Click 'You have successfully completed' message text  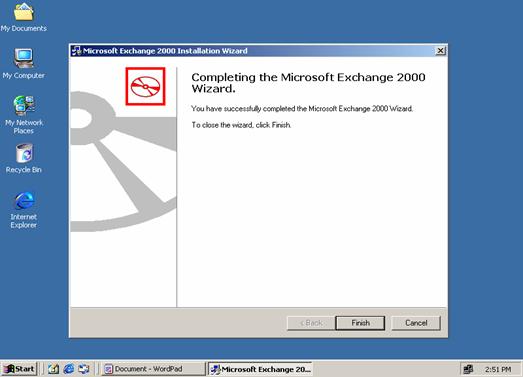point(302,109)
